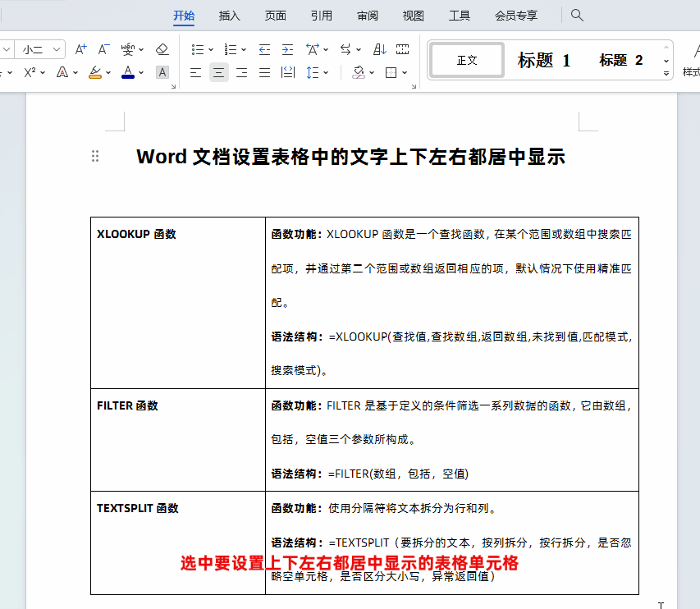Increase paragraph indent
Image resolution: width=700 pixels, height=609 pixels.
click(287, 49)
